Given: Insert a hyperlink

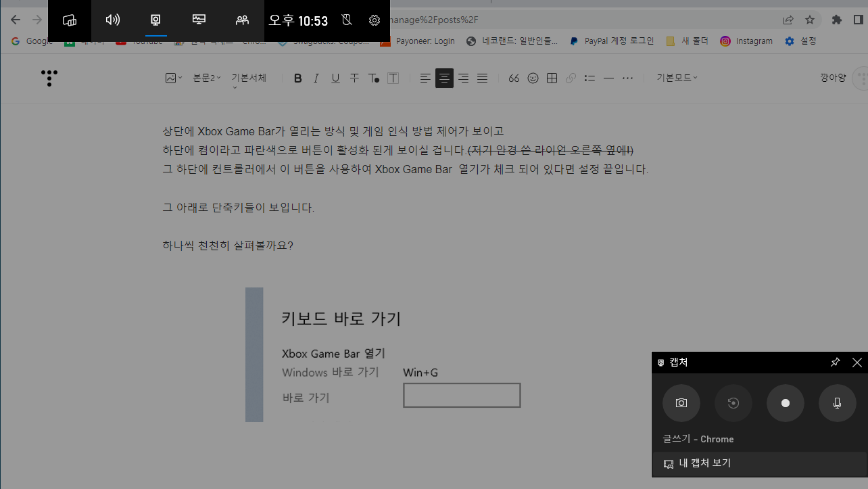Looking at the screenshot, I should pyautogui.click(x=571, y=78).
